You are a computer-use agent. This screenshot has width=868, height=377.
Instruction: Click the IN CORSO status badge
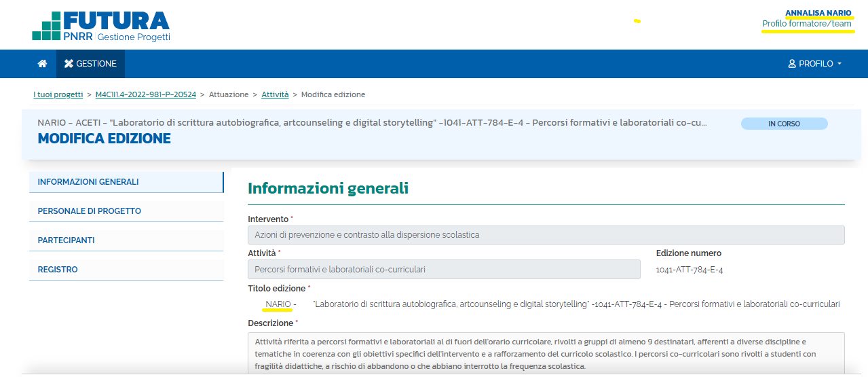(x=784, y=124)
